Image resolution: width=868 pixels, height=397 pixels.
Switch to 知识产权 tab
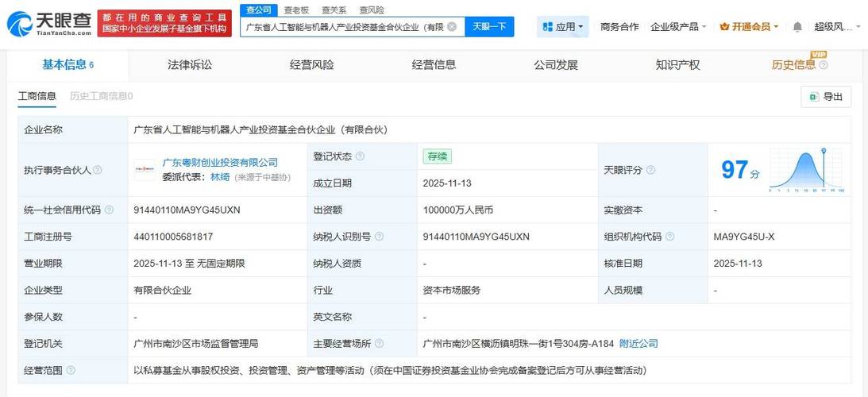pyautogui.click(x=678, y=65)
